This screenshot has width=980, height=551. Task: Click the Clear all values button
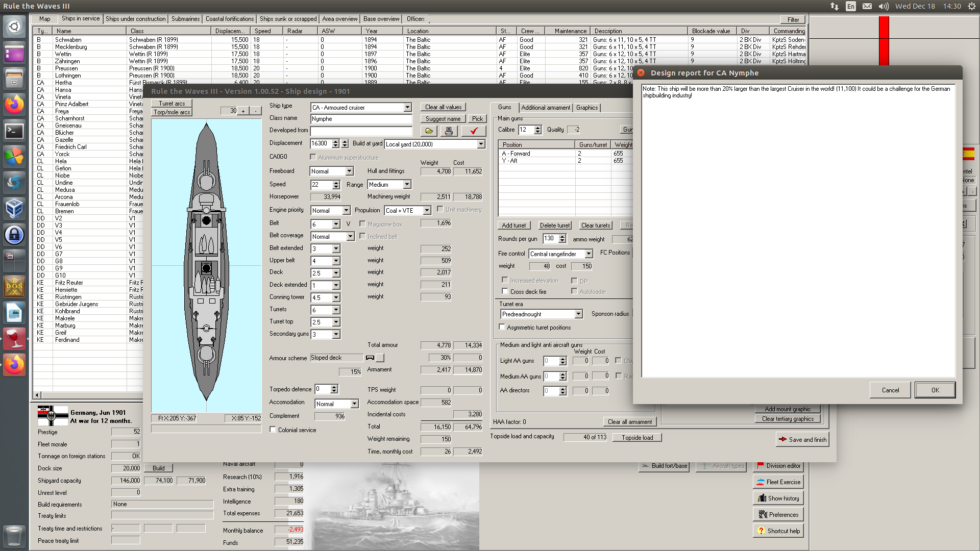pos(443,107)
